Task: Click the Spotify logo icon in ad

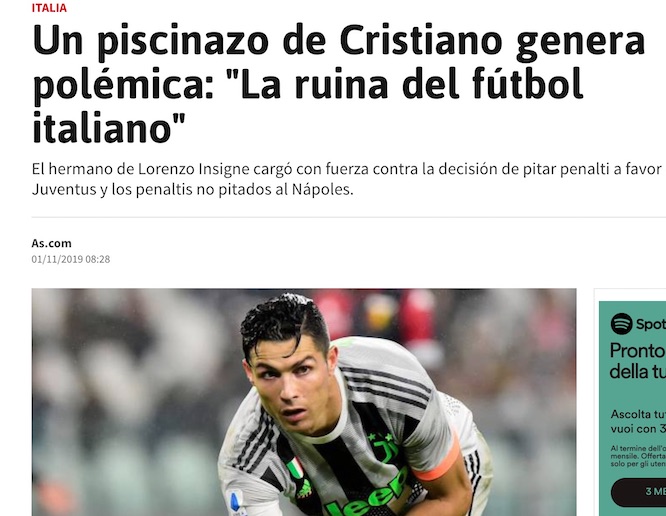Action: (621, 324)
